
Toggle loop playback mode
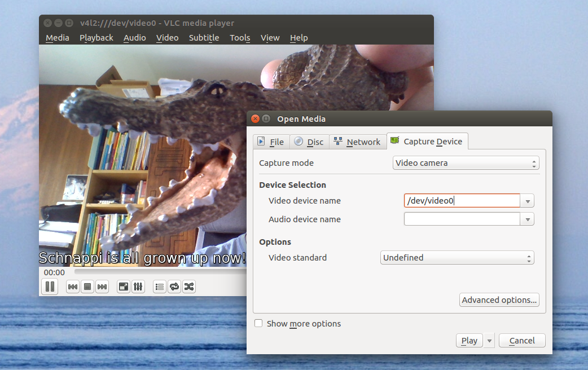point(174,287)
